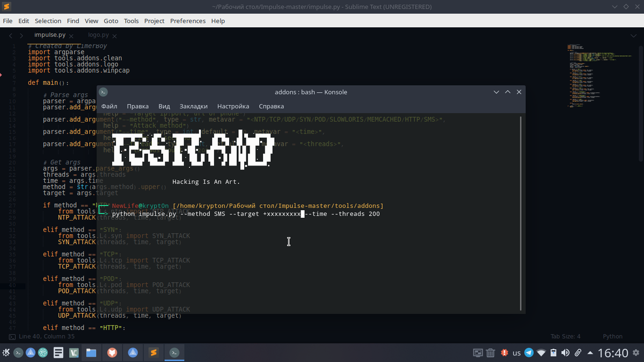Click the panel settings gear after the clock
644x362 pixels.
637,353
